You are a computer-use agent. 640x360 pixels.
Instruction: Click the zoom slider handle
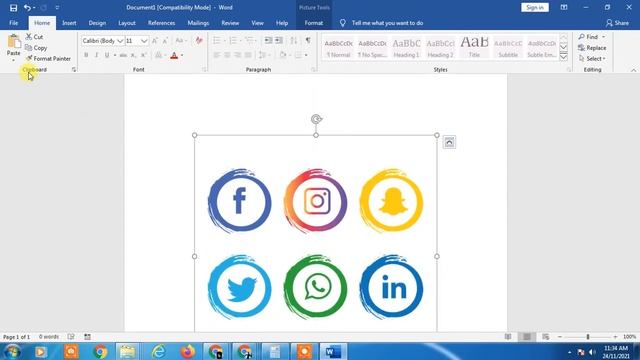(x=588, y=337)
